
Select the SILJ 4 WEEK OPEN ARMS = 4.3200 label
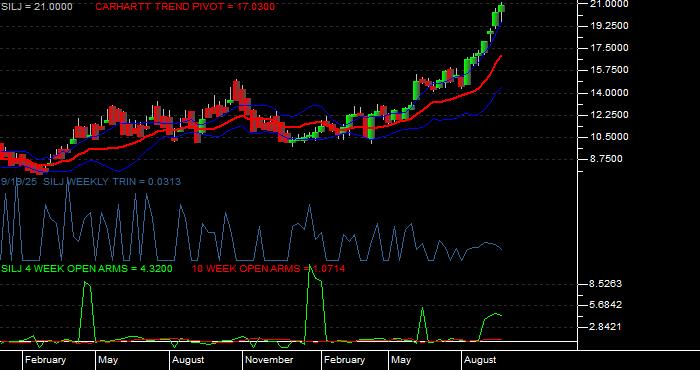pos(86,269)
